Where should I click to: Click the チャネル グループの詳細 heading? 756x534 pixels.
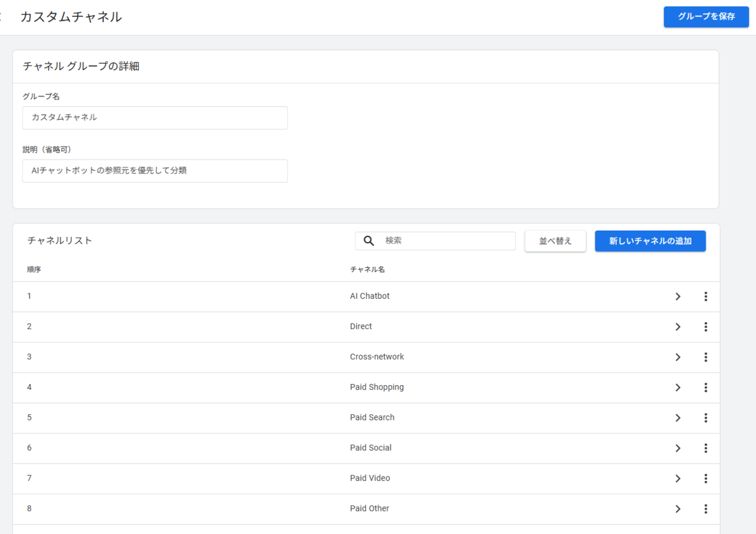click(81, 66)
